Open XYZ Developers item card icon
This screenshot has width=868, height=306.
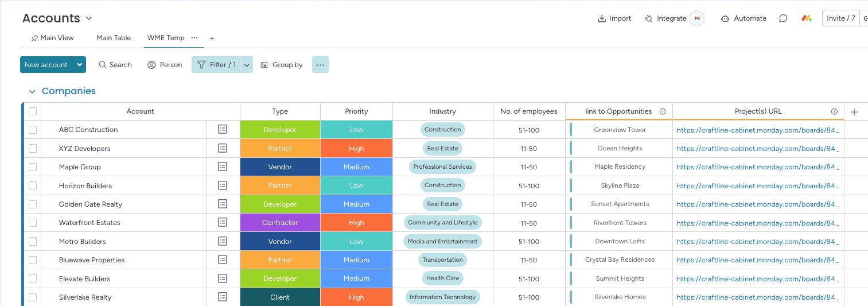(223, 148)
